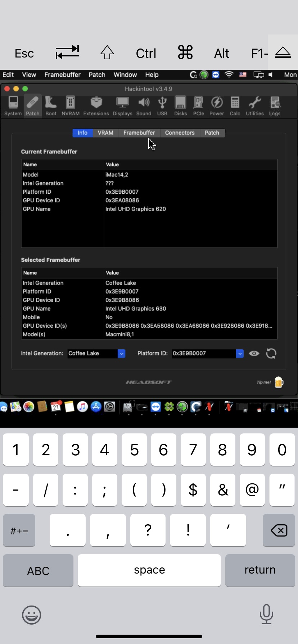The width and height of the screenshot is (298, 644).
Task: Select the GPU Name row showing UHD Graphics 620
Action: [149, 209]
